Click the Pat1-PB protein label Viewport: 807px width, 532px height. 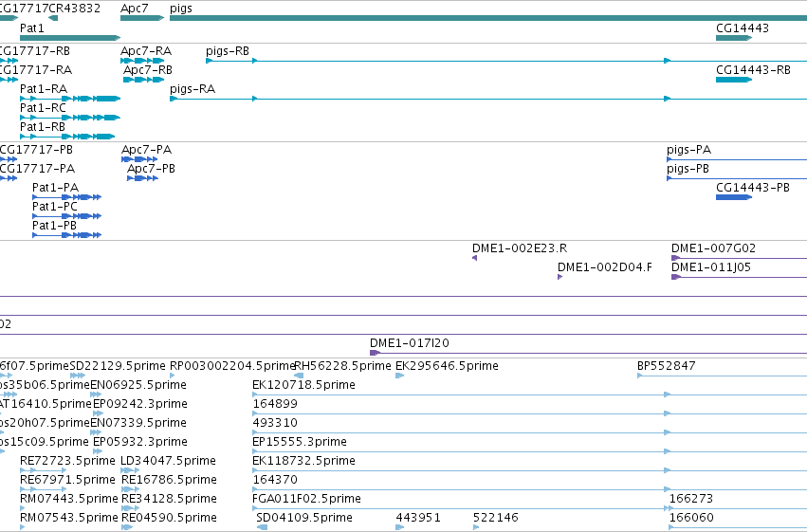tap(54, 226)
